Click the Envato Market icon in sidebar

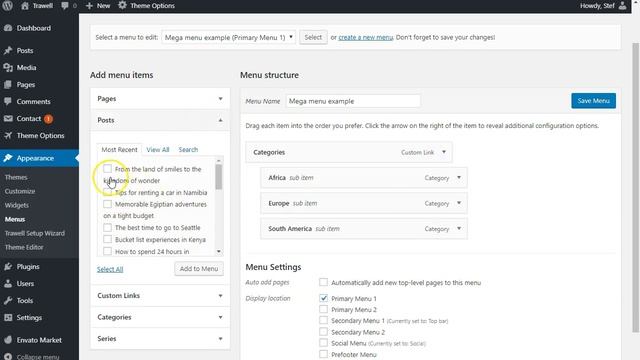[8, 340]
